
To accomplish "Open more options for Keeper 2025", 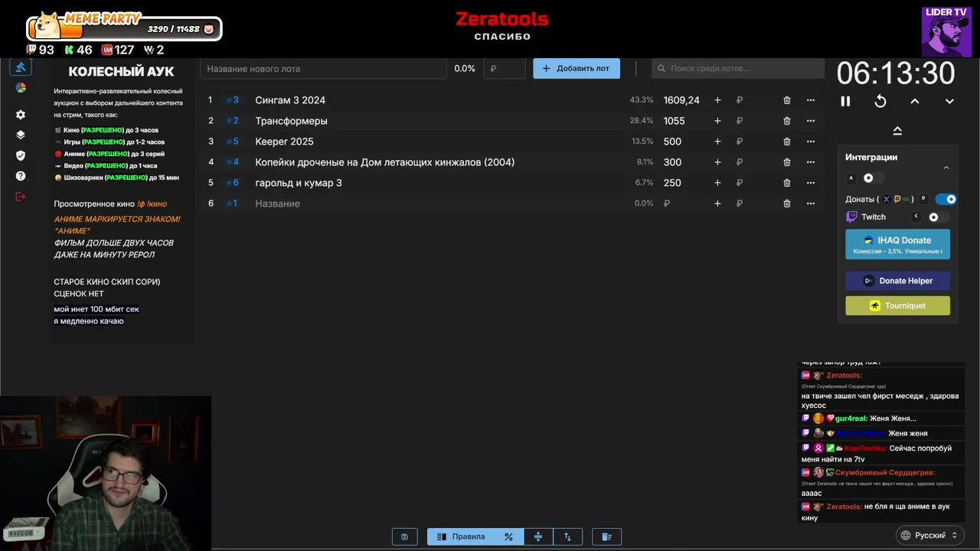I will click(x=811, y=142).
